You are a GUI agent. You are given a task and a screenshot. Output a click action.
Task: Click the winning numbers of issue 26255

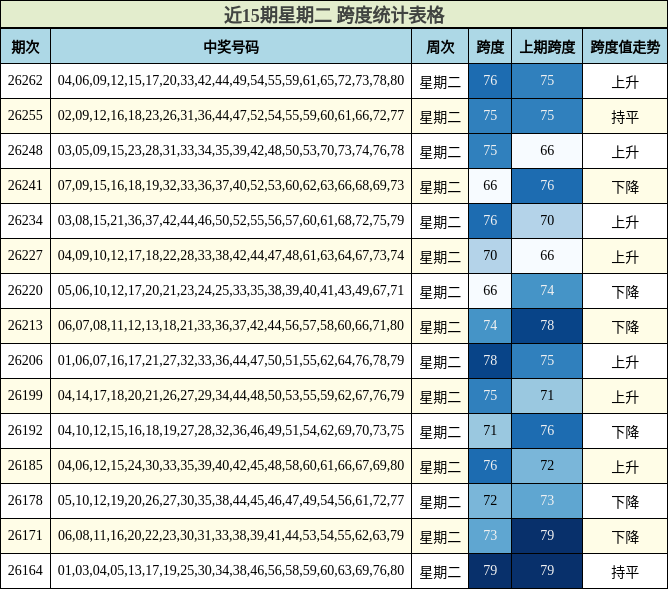click(x=231, y=115)
